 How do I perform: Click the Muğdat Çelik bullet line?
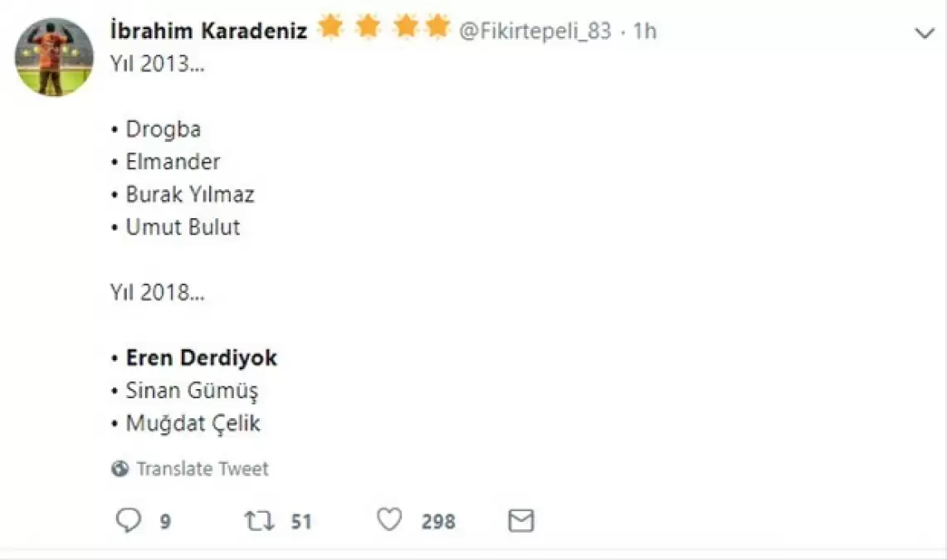pyautogui.click(x=193, y=423)
